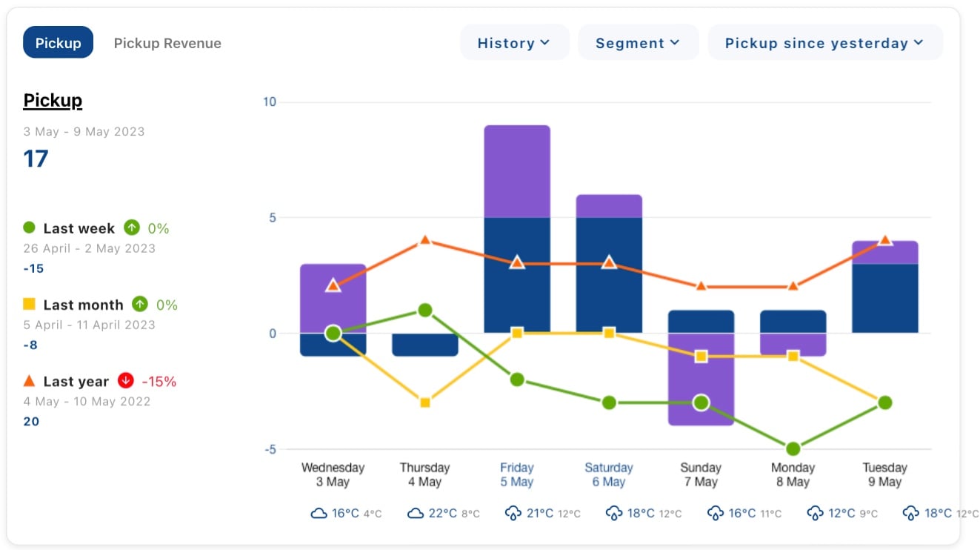Viewport: 980px width, 550px height.
Task: Toggle the Last year comparison series
Action: [x=76, y=382]
